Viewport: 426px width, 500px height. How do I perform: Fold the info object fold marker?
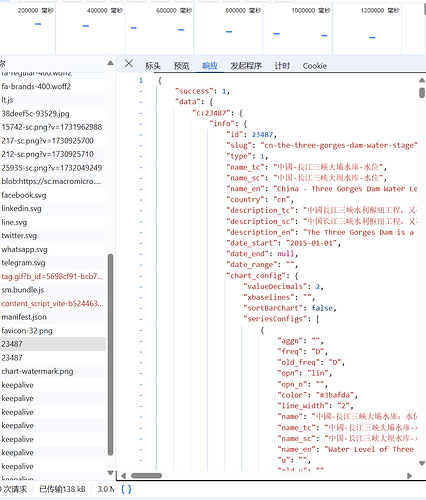point(141,124)
